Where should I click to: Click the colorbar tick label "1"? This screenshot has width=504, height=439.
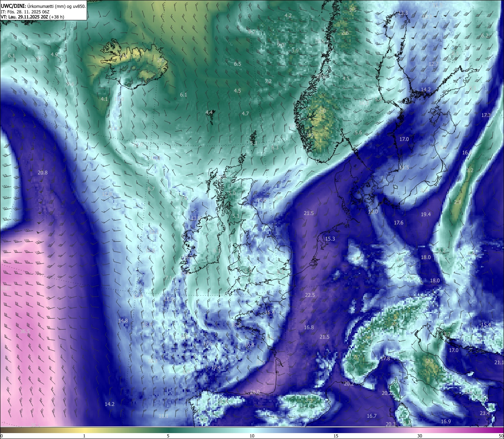(84, 436)
